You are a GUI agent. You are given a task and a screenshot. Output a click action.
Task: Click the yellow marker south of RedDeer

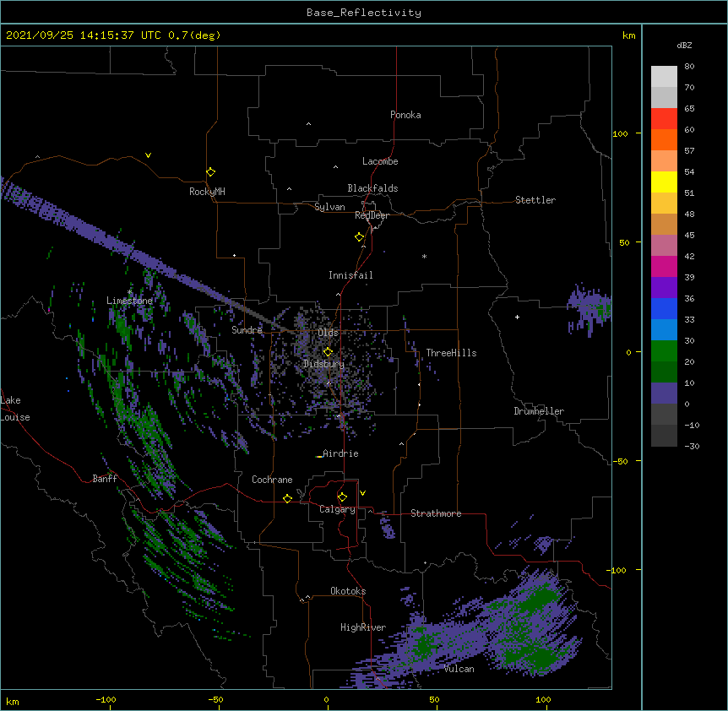(x=359, y=237)
